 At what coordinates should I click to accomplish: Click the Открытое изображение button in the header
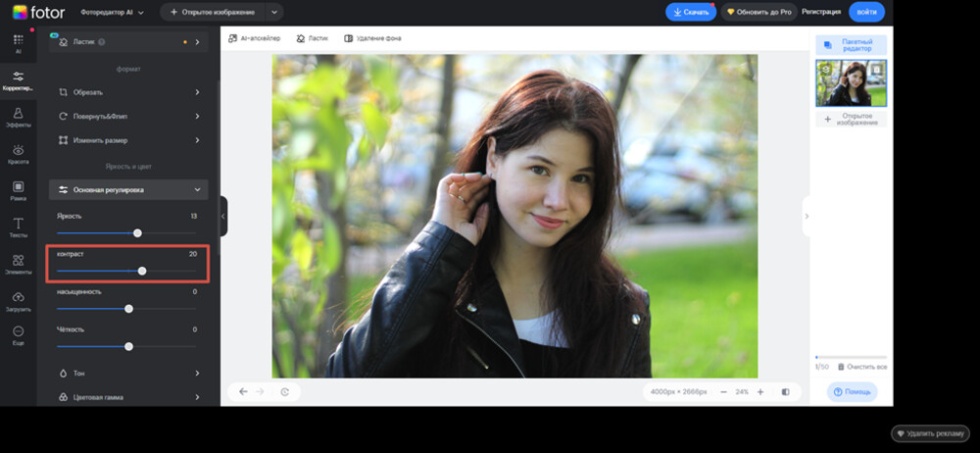click(x=213, y=12)
